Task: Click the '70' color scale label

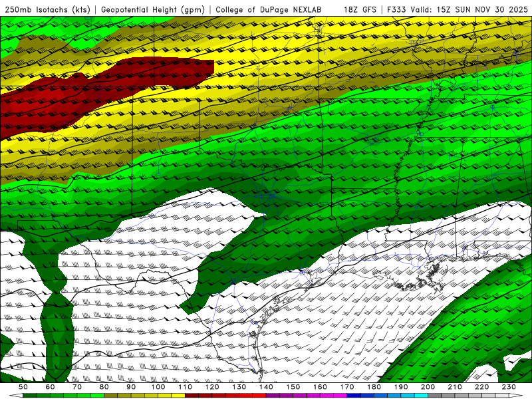Action: tap(77, 387)
